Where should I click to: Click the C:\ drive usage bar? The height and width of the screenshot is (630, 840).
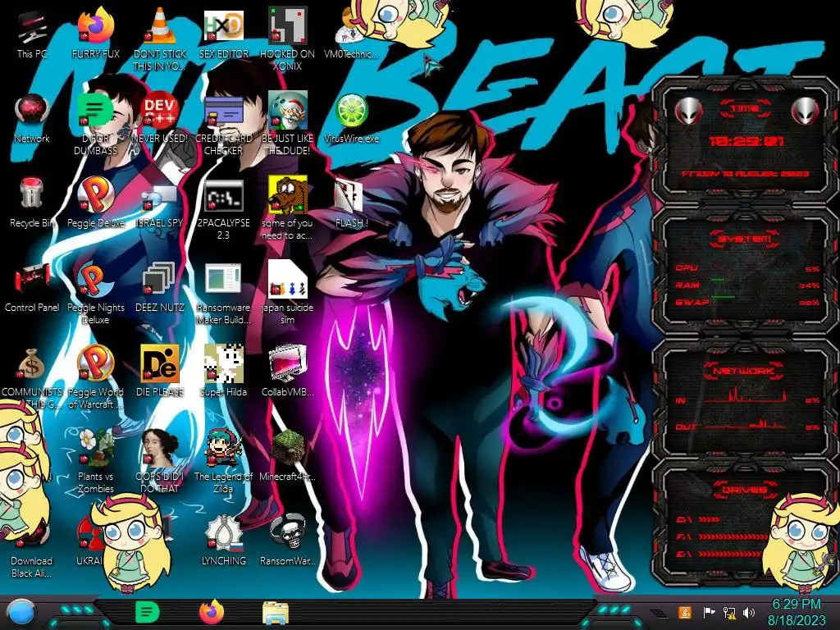click(709, 519)
